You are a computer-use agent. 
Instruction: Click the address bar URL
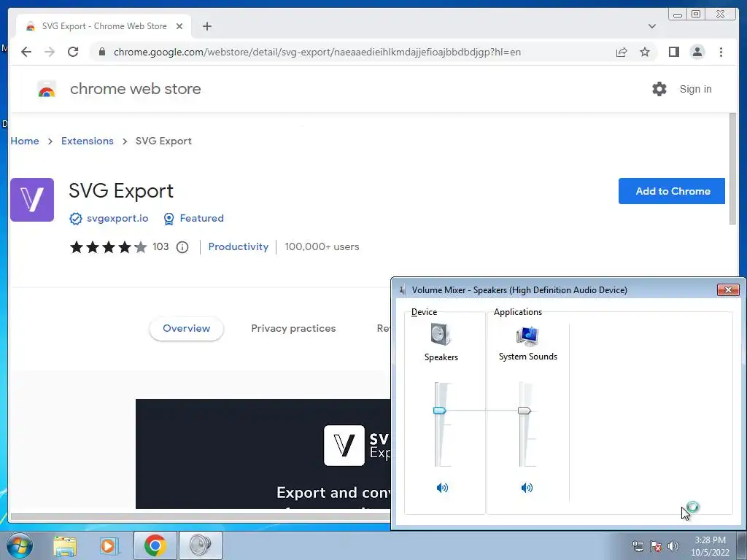point(317,52)
